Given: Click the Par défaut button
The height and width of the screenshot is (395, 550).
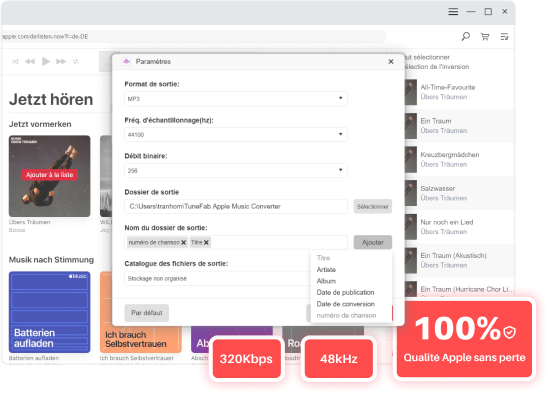Looking at the screenshot, I should [147, 313].
